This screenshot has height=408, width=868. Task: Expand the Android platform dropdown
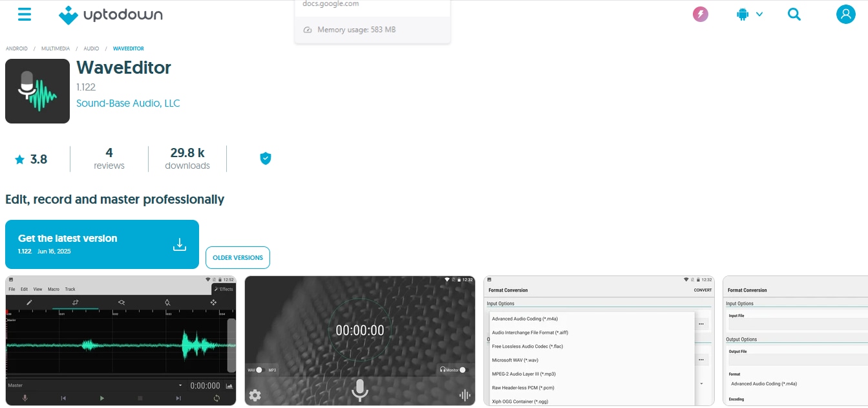[x=750, y=14]
